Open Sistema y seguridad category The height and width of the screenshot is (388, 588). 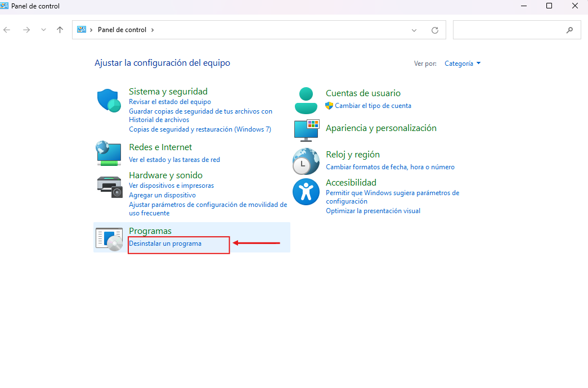(x=168, y=92)
